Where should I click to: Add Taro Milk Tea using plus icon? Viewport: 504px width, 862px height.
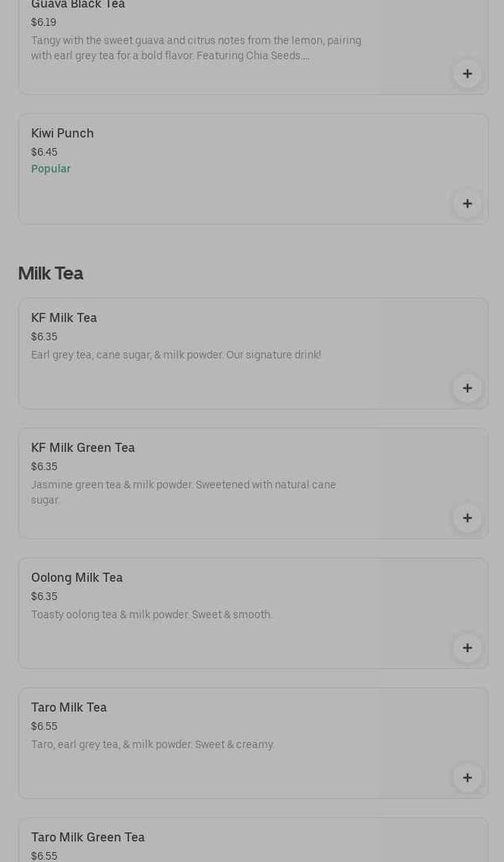pyautogui.click(x=467, y=778)
